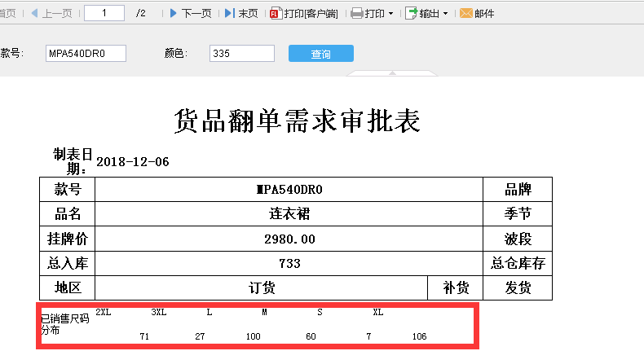Screen dimensions: 644x351
Task: Click the page number input box
Action: point(104,13)
